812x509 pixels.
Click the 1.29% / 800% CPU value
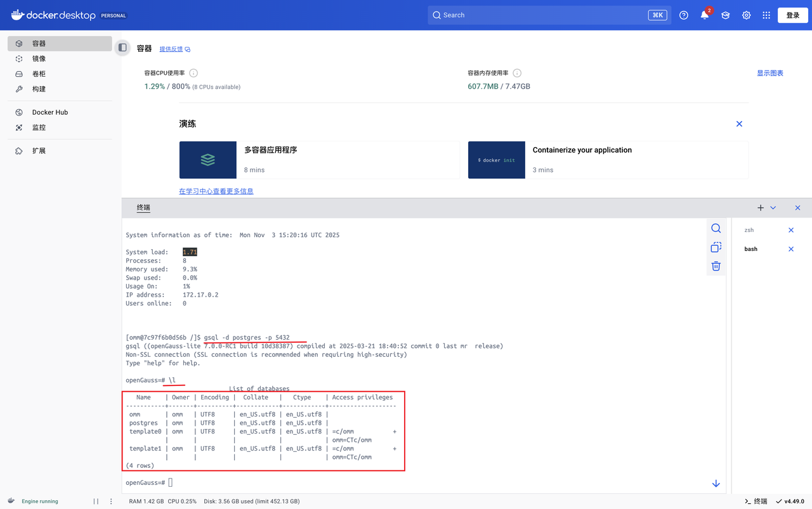(167, 86)
